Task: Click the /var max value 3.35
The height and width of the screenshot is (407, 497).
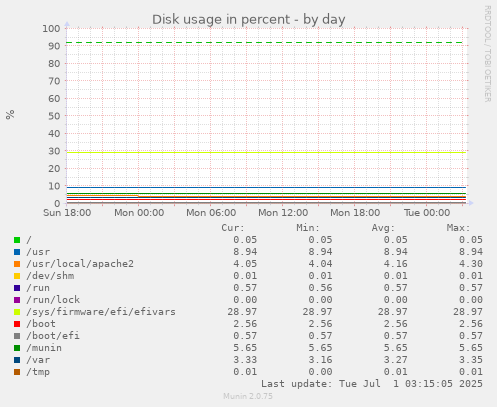Action: (x=471, y=360)
